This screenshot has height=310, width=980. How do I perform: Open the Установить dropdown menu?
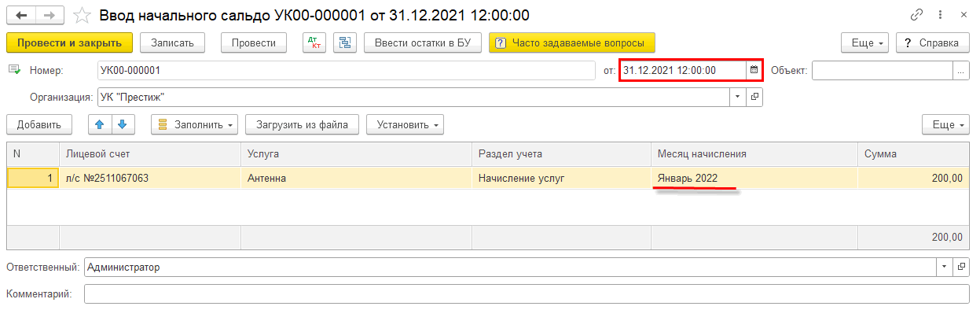(x=406, y=124)
